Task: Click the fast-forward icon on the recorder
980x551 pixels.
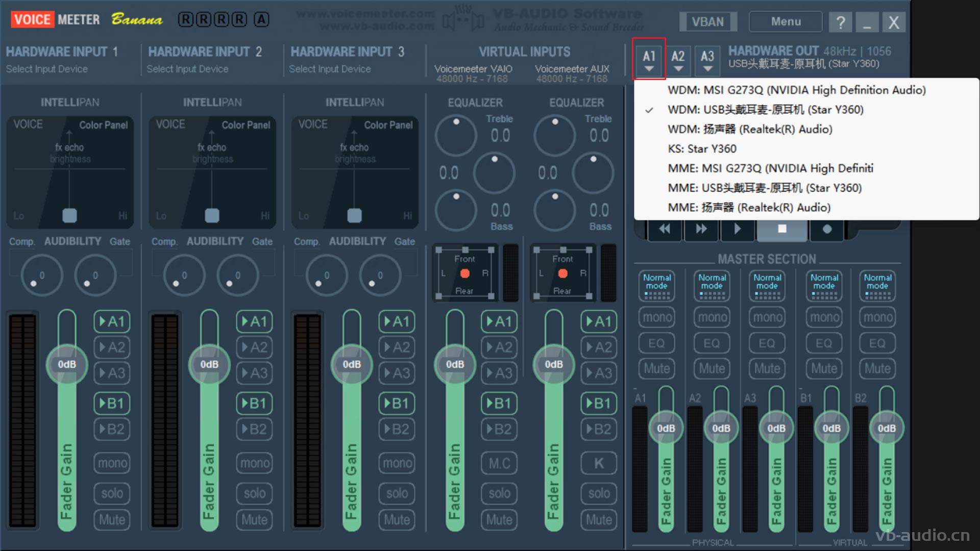Action: pos(701,229)
